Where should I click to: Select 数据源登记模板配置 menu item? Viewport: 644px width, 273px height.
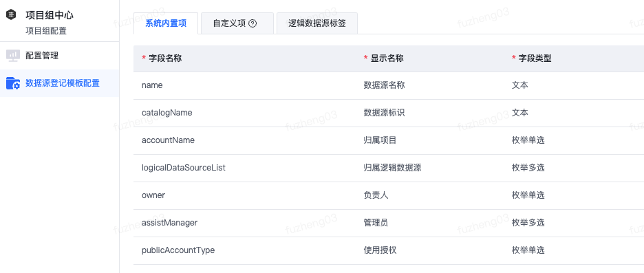60,83
